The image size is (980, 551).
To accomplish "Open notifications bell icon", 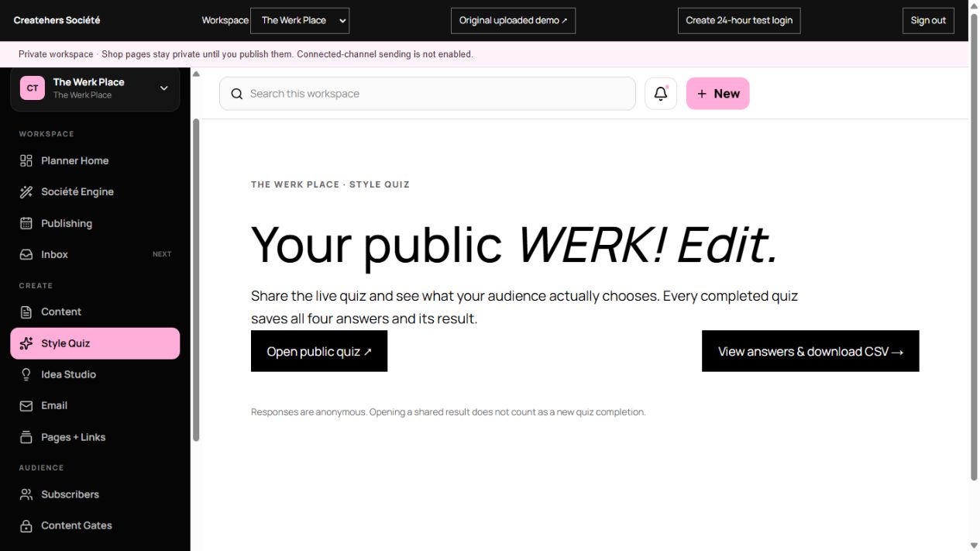I will point(661,94).
